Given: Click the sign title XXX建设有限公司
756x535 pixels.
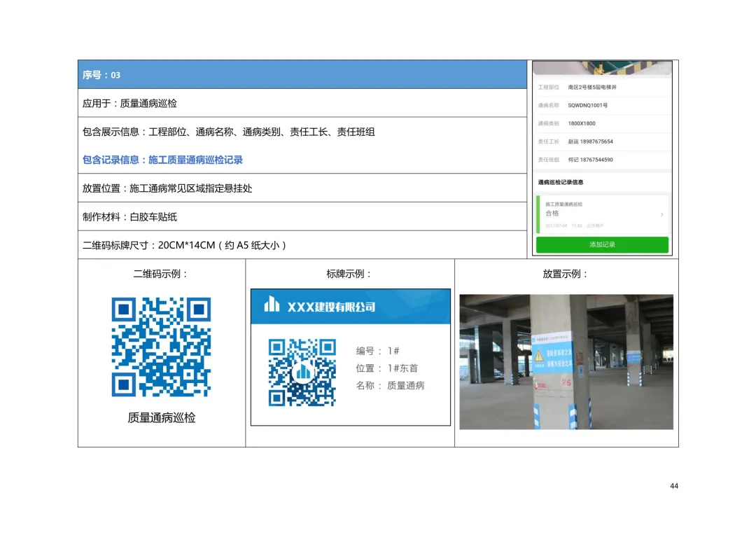Looking at the screenshot, I should coord(331,307).
